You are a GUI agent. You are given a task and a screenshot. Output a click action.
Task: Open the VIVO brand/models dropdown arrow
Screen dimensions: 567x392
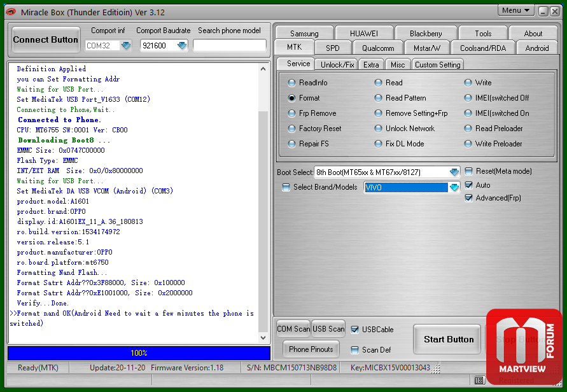pyautogui.click(x=454, y=187)
